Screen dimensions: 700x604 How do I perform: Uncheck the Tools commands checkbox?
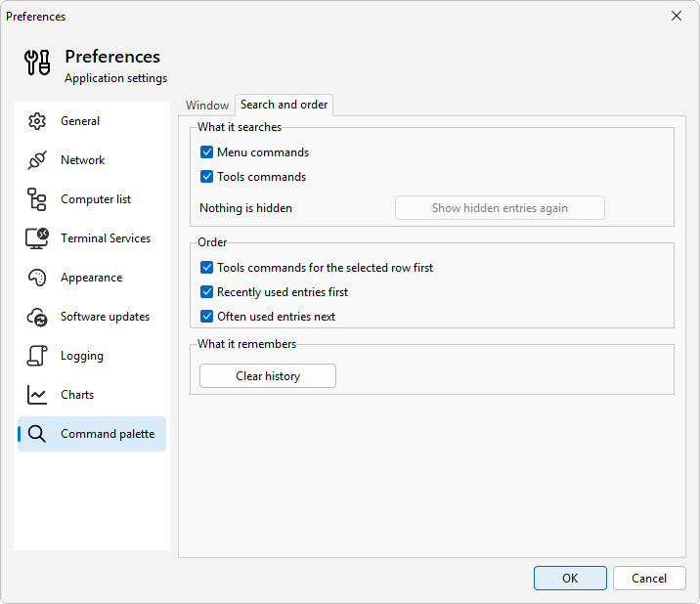[x=206, y=177]
